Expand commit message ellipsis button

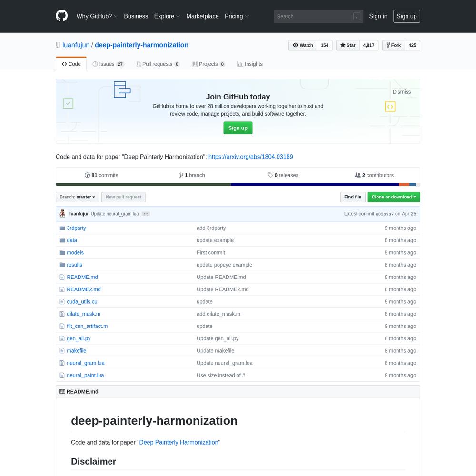point(146,214)
